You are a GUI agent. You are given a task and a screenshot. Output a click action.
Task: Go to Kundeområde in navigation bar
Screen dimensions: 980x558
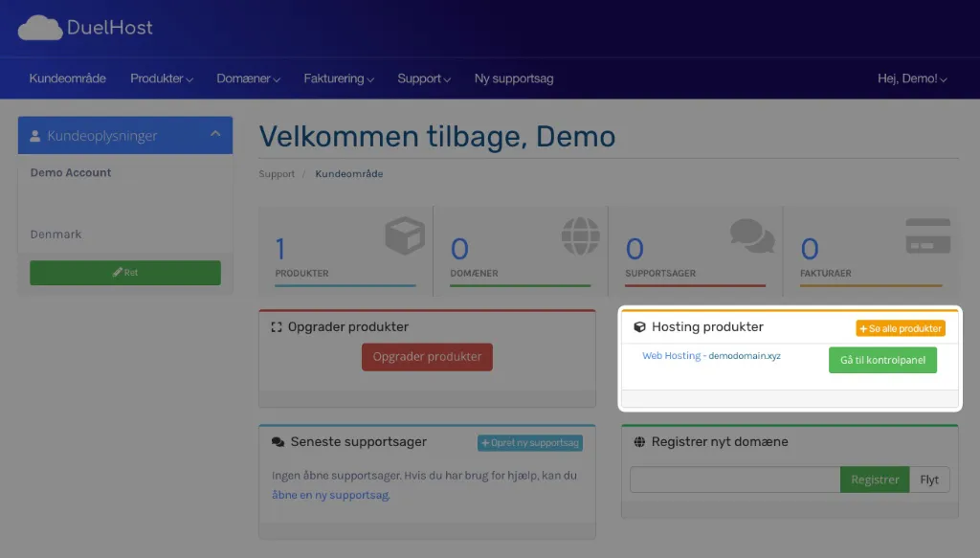68,78
